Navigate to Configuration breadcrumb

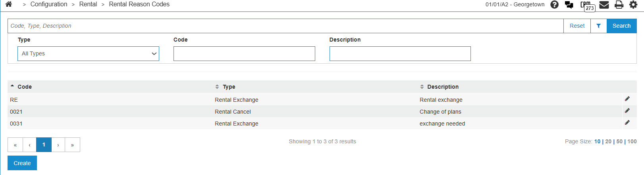49,4
